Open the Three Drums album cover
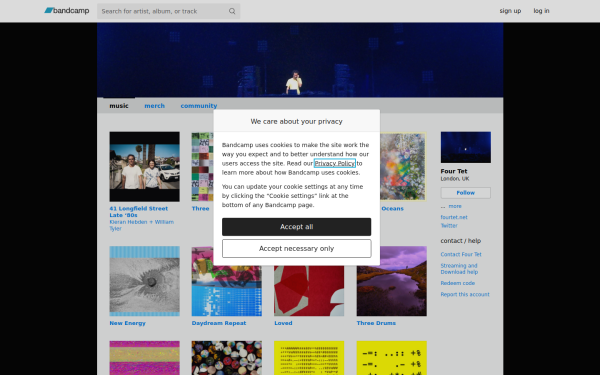 pos(391,281)
